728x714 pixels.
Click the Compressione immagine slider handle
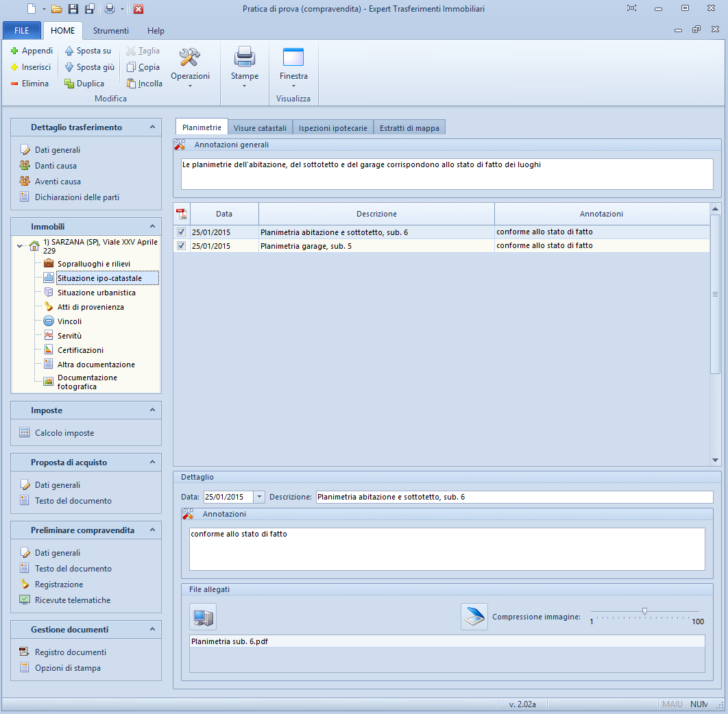click(x=644, y=611)
